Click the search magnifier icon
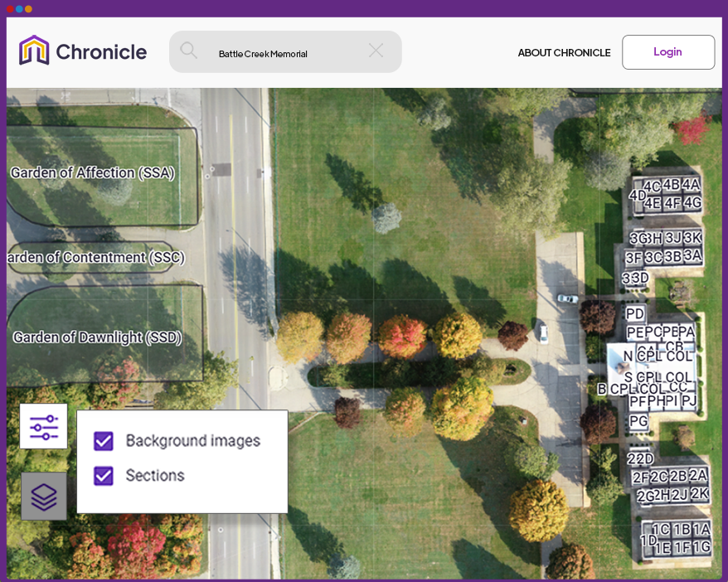 (x=189, y=51)
